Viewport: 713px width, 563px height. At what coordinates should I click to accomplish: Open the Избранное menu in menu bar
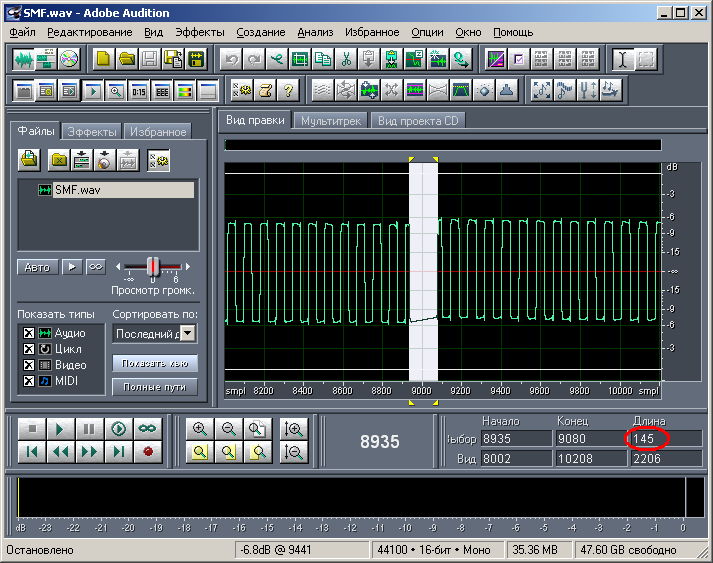(372, 32)
